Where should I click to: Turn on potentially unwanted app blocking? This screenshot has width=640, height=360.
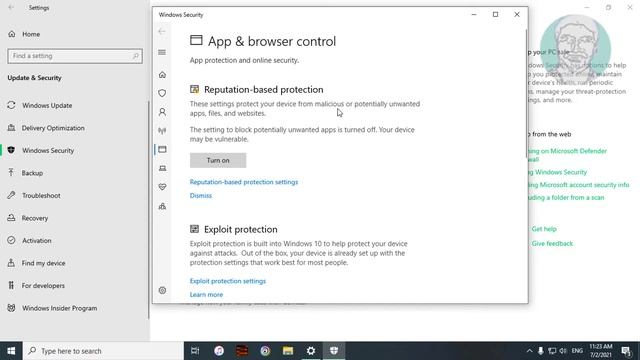click(x=218, y=160)
